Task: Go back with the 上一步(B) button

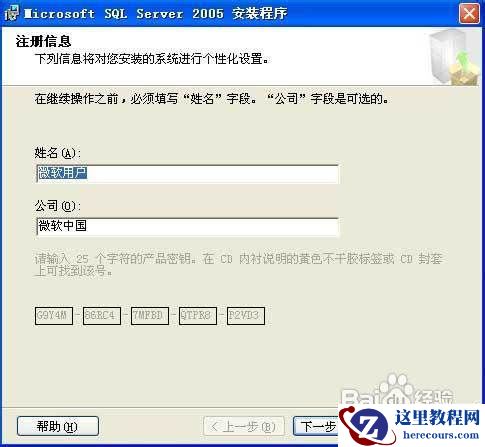Action: (x=244, y=426)
